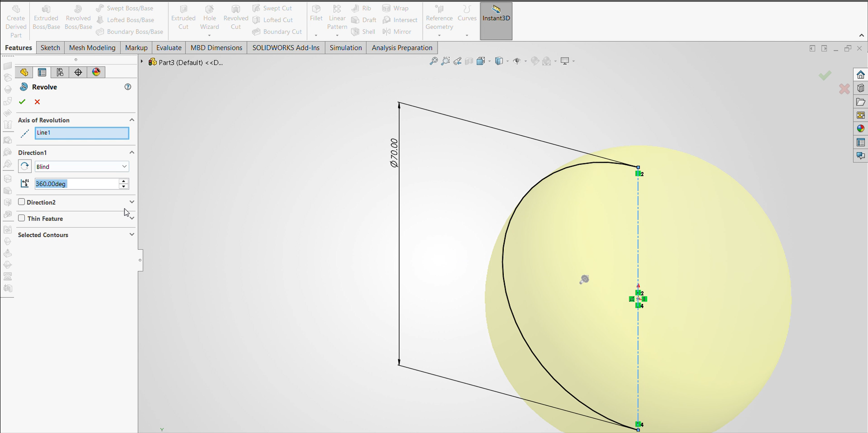Open the Mesh Modeling tab

click(x=92, y=48)
